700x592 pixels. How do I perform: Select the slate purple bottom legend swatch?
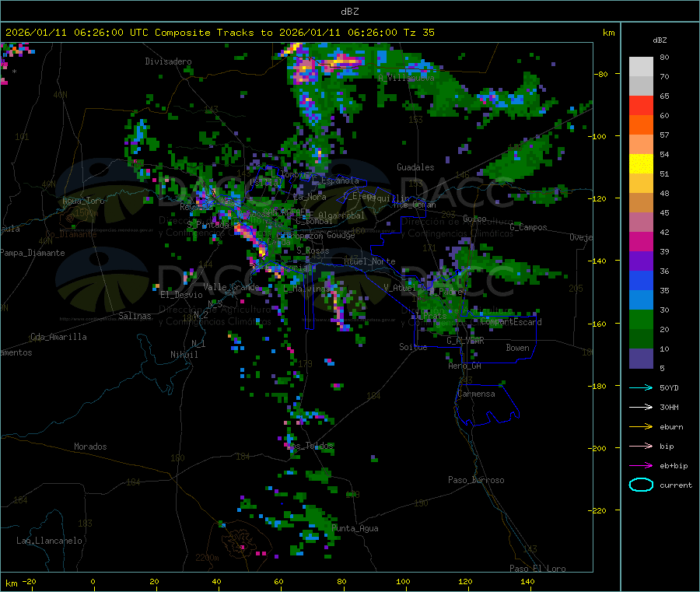pos(641,359)
